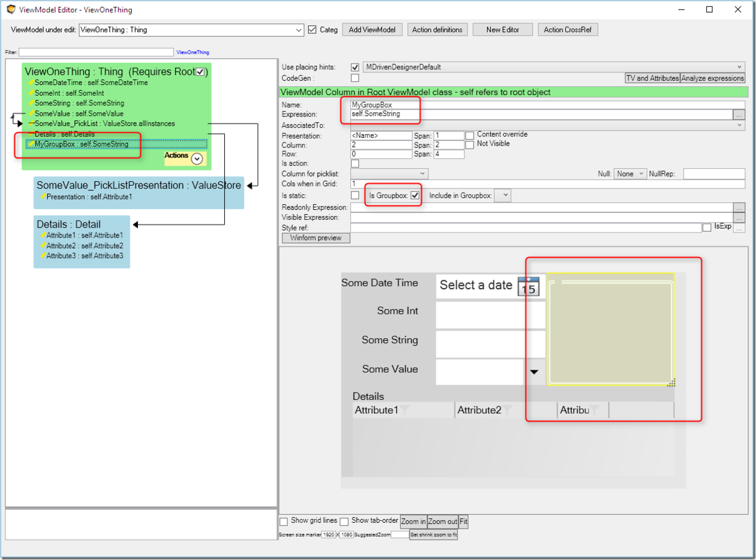
Task: Select the SomeDateTime column row
Action: click(91, 83)
